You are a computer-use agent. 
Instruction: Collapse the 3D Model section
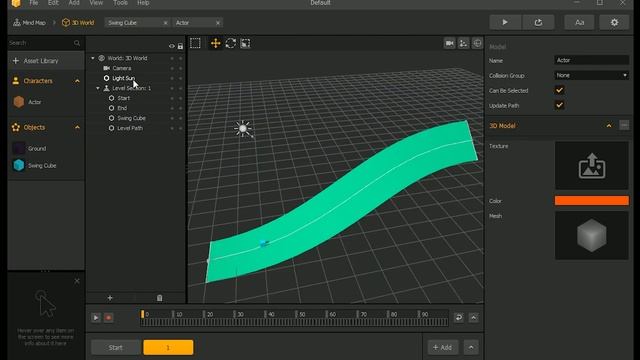coord(609,126)
